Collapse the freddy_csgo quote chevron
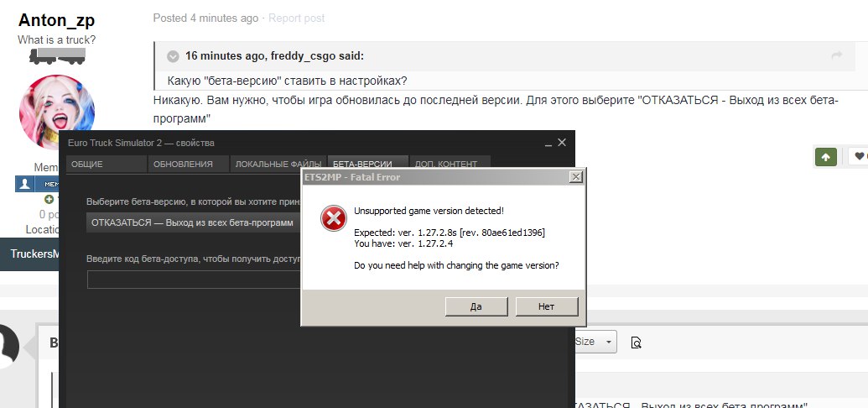Image resolution: width=868 pixels, height=408 pixels. coord(174,56)
